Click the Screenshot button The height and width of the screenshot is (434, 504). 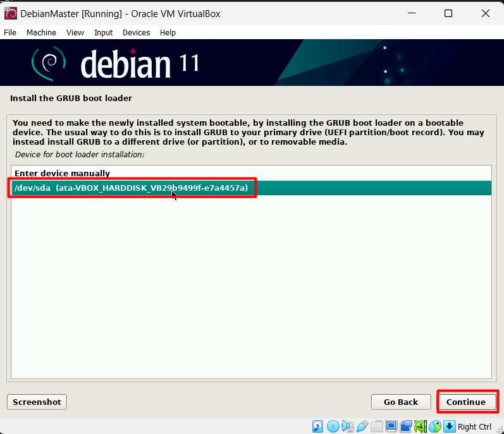pos(37,402)
